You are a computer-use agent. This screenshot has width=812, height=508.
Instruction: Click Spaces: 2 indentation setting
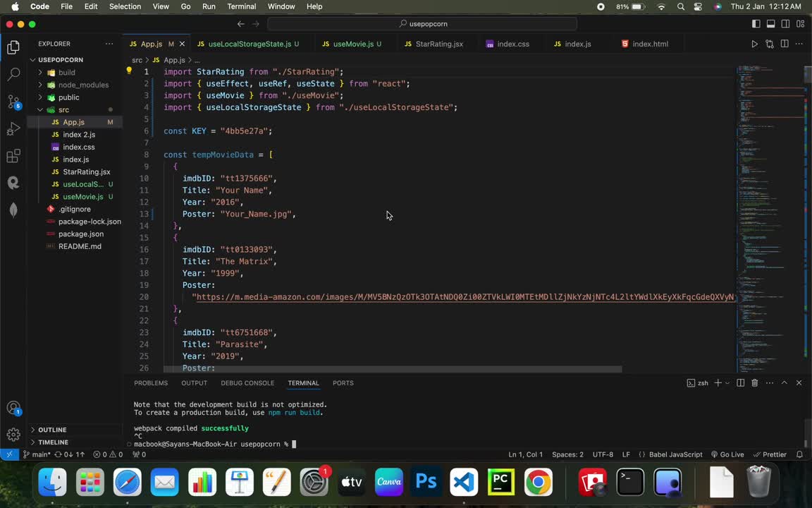[567, 454]
